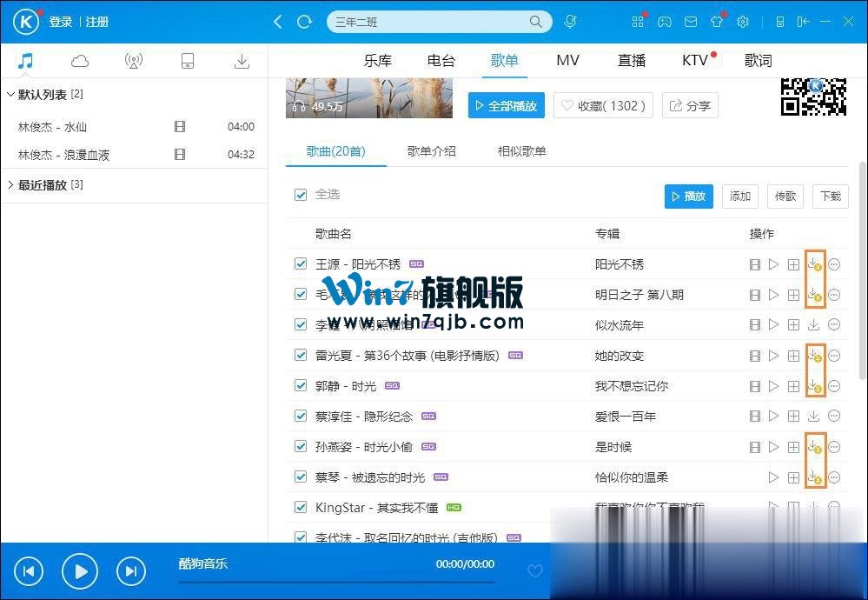Uncheck the 蔡淳佳 - 隐形纪念 checkbox
The height and width of the screenshot is (600, 868).
click(301, 417)
